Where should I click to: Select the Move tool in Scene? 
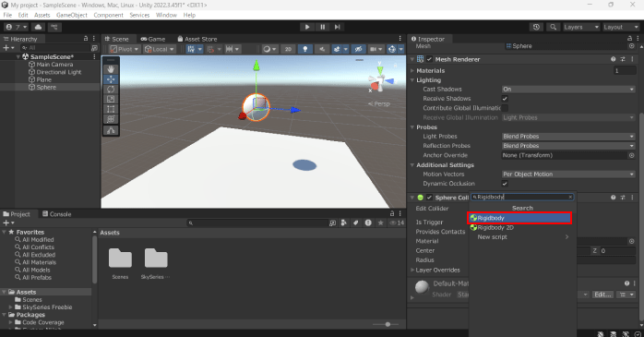pyautogui.click(x=111, y=79)
